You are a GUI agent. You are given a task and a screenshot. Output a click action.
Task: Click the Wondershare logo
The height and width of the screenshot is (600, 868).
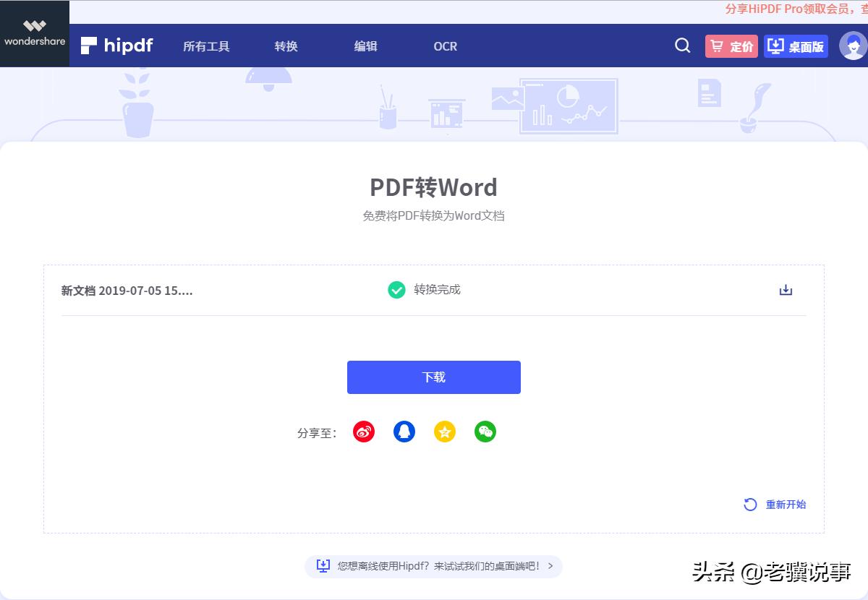[34, 33]
